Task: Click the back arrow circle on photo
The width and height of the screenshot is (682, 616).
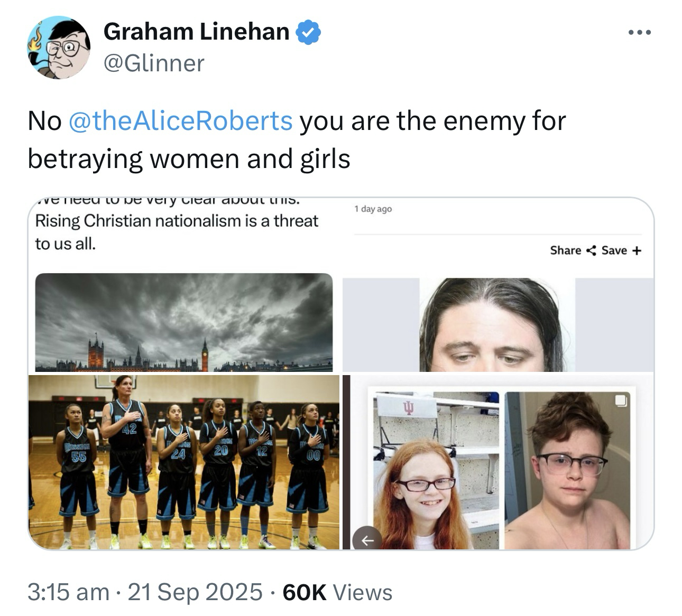Action: tap(367, 539)
